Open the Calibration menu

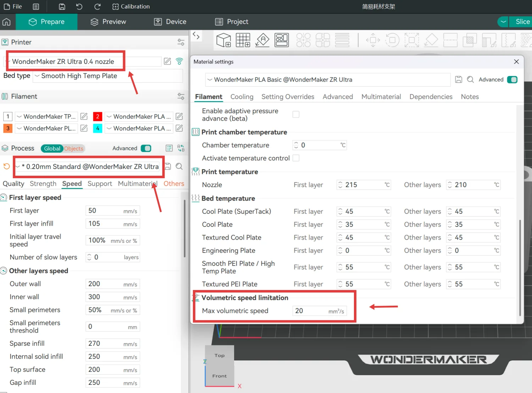(131, 6)
